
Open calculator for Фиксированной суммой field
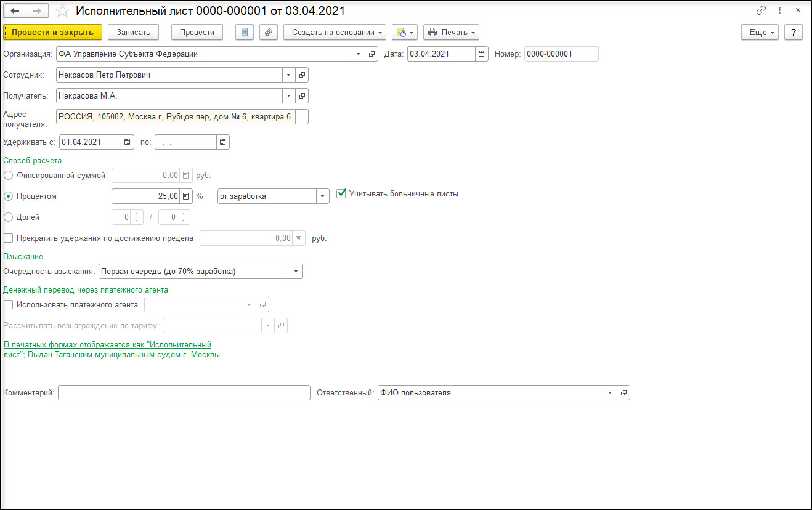pyautogui.click(x=186, y=175)
